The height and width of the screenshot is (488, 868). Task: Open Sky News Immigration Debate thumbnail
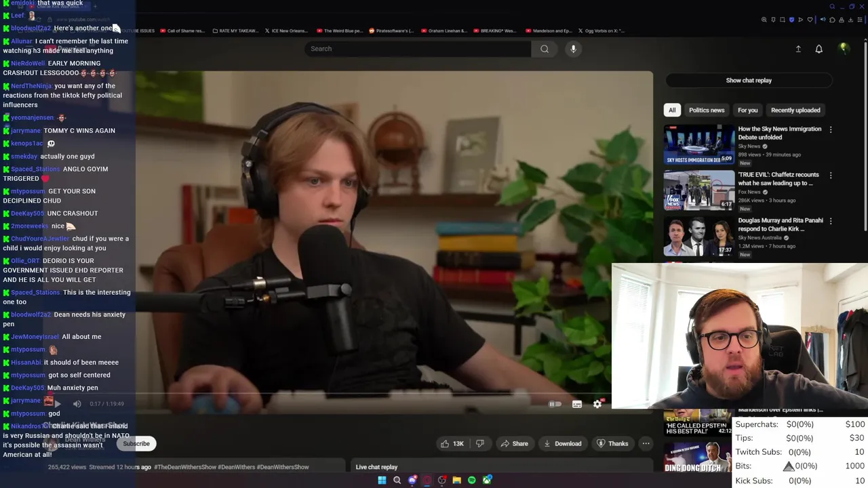tap(699, 144)
